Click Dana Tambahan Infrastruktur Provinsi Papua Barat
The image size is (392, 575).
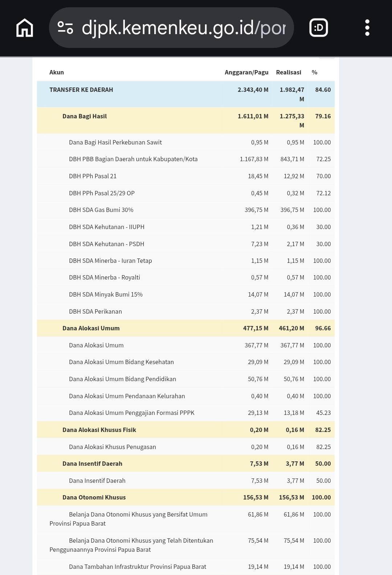138,567
